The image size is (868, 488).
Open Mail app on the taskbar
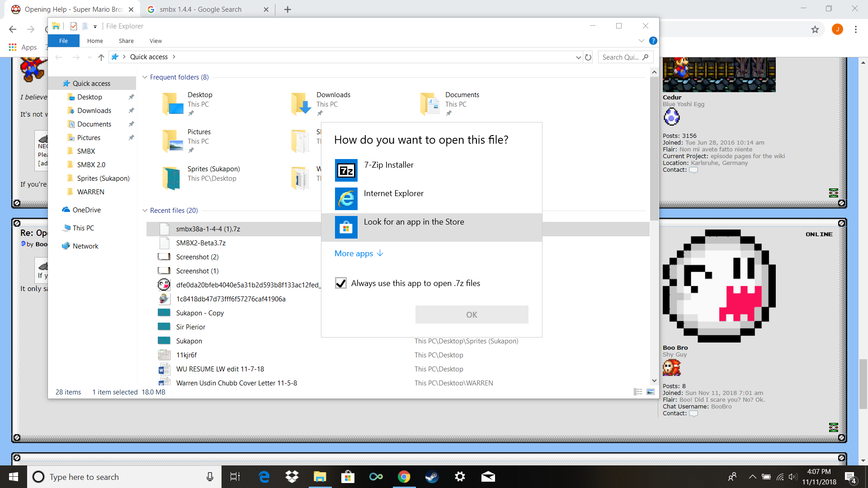tap(488, 477)
